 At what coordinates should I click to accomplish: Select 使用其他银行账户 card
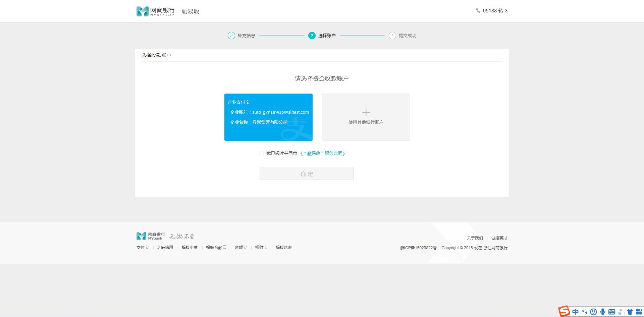click(x=366, y=117)
